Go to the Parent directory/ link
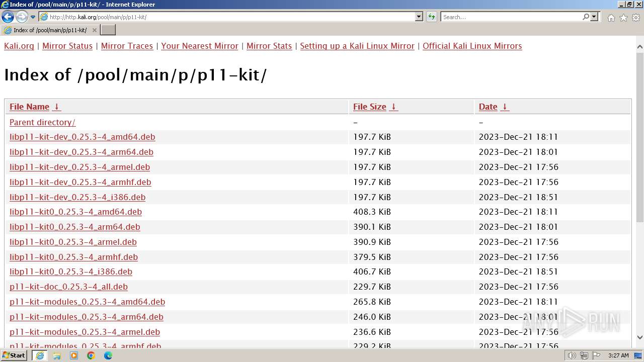 (x=42, y=122)
